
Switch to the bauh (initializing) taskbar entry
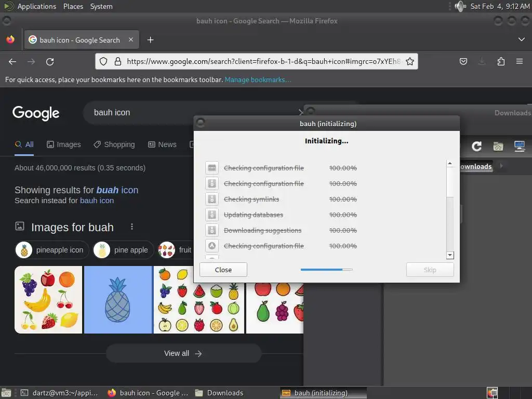click(323, 393)
